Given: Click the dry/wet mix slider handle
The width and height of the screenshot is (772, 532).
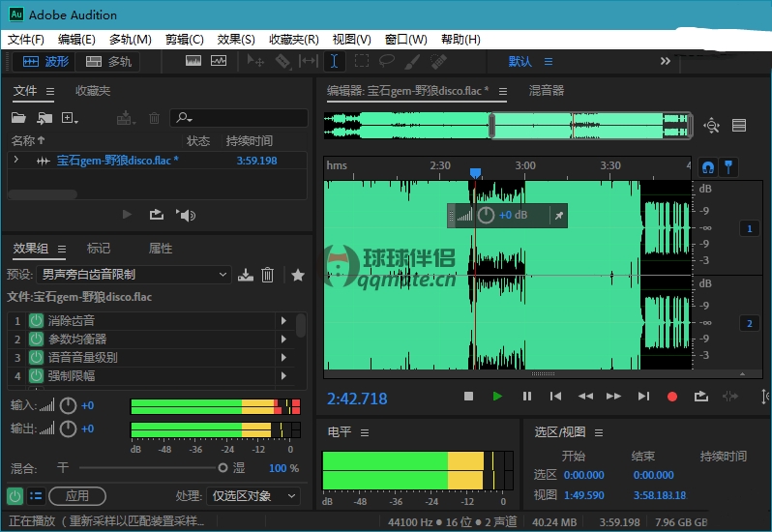Looking at the screenshot, I should (x=223, y=468).
